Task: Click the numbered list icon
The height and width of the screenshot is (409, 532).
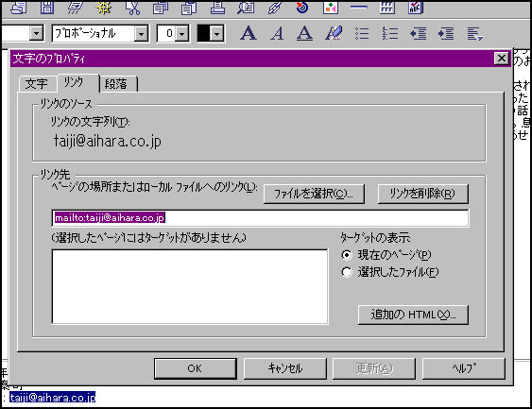Action: click(390, 33)
